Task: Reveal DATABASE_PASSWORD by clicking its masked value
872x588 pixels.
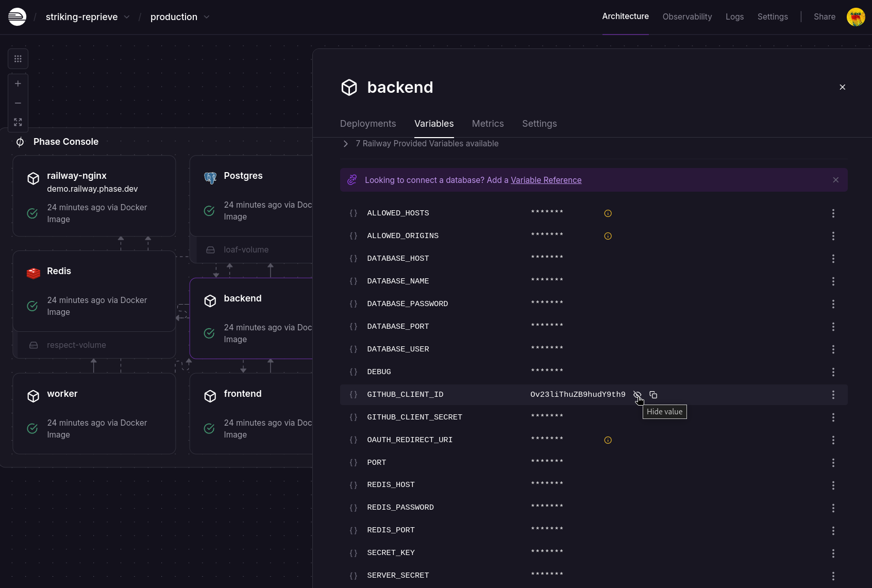Action: pyautogui.click(x=546, y=303)
